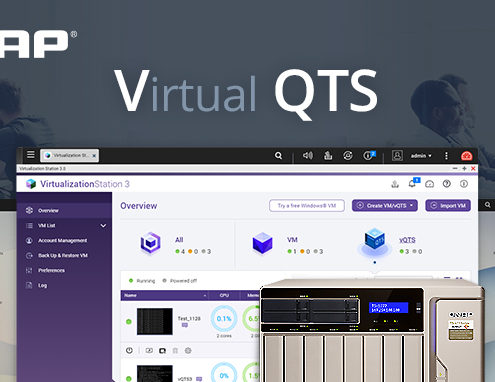The width and height of the screenshot is (495, 382).
Task: Click the vQTS link label
Action: click(x=407, y=240)
